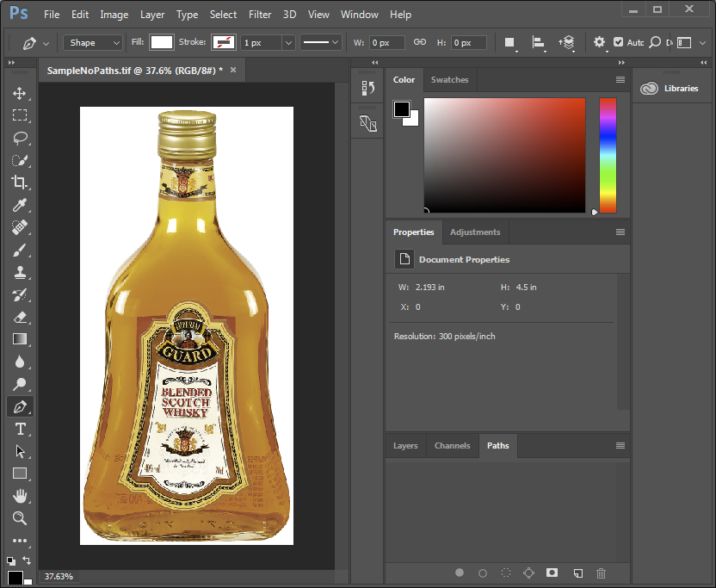Toggle the Auto Add/Delete checkbox
The image size is (716, 588).
618,42
